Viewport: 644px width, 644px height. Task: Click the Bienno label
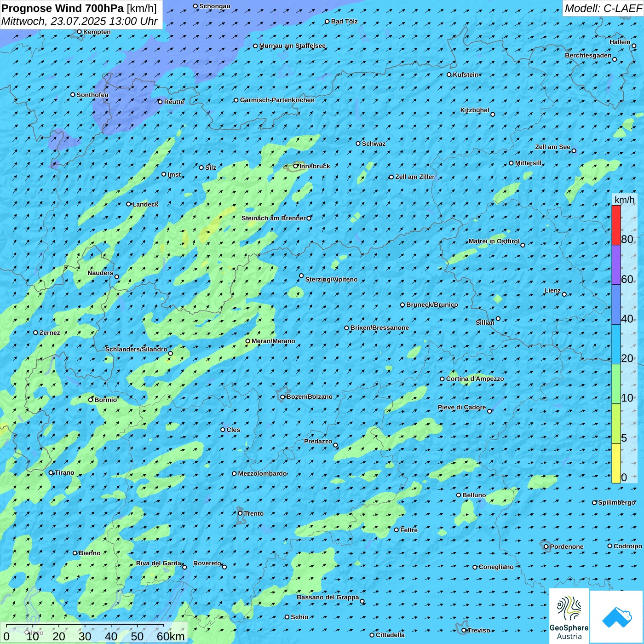(x=90, y=553)
